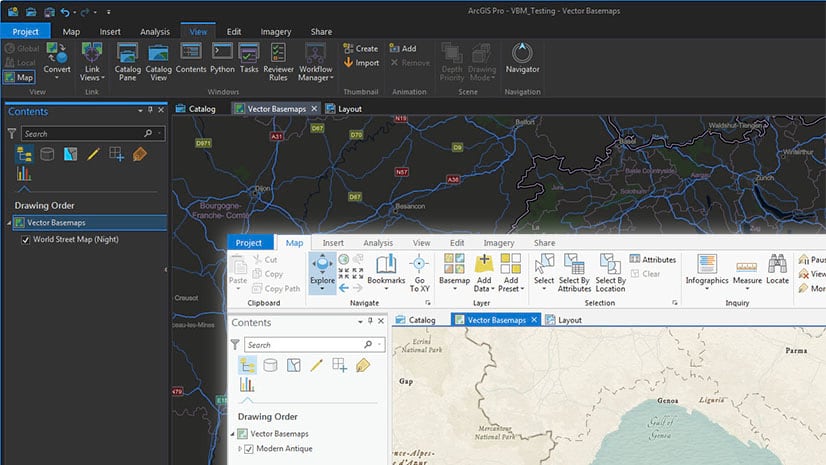Collapse Vector Basemaps map in dark Contents
The image size is (826, 465).
pos(9,223)
